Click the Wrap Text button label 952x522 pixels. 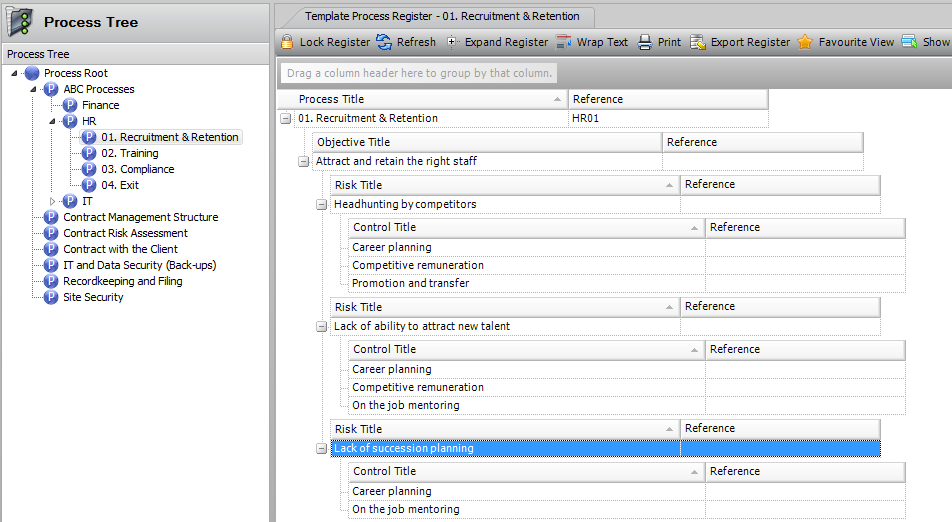602,42
